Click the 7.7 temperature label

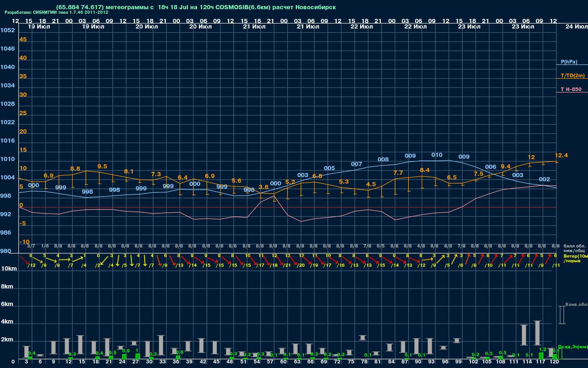tap(398, 173)
